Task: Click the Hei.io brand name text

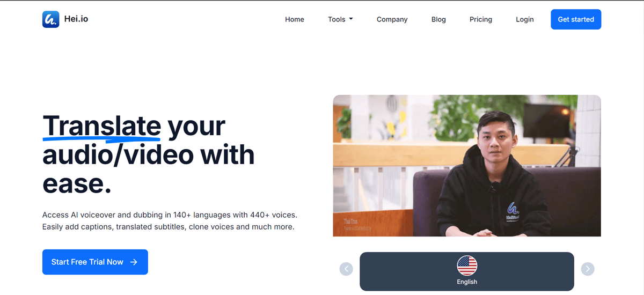Action: point(76,19)
